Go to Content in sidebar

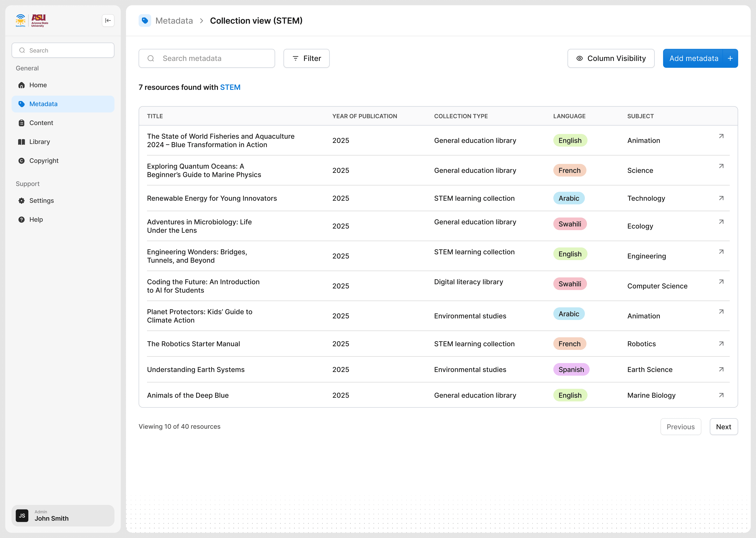41,123
